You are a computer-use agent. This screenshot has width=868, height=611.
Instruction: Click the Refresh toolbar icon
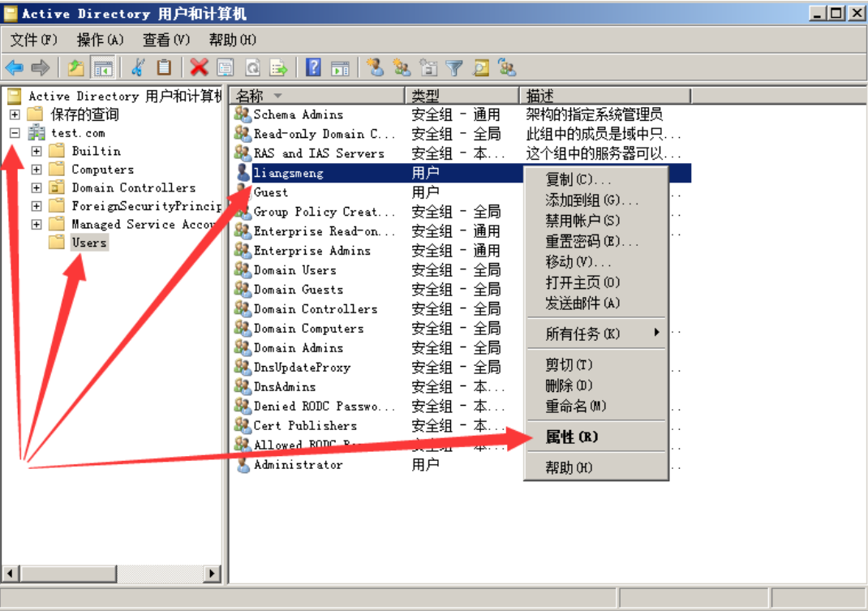[252, 68]
